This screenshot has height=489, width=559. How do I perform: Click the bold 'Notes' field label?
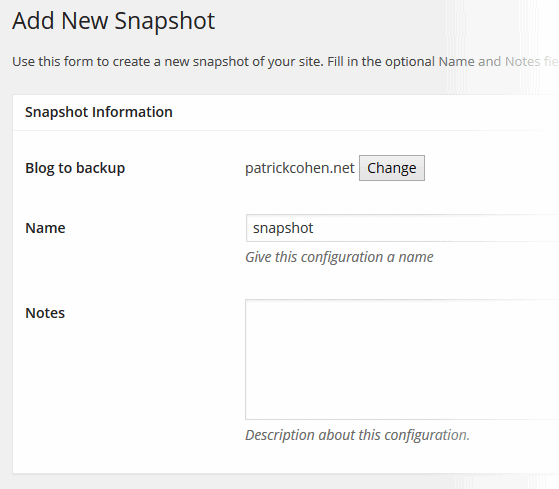click(x=45, y=313)
